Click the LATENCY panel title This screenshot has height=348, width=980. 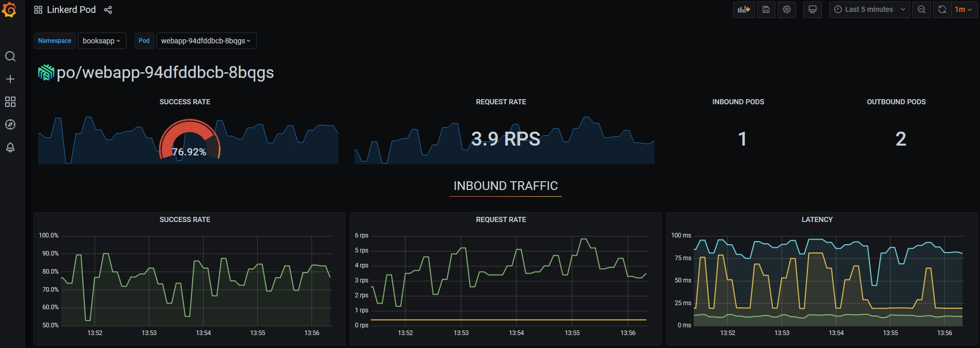coord(817,219)
